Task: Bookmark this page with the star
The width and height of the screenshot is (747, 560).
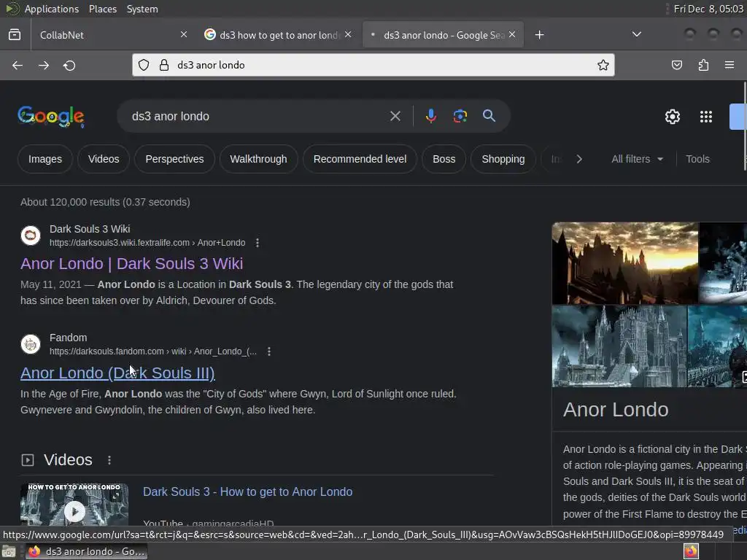Action: (x=603, y=65)
